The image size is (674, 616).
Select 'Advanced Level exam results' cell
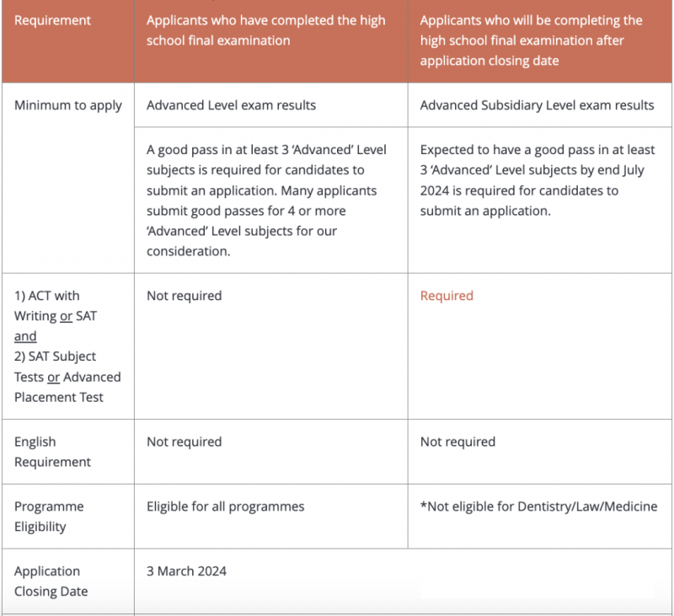click(231, 105)
